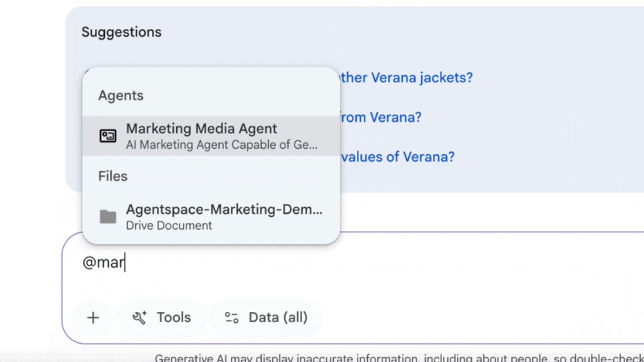The height and width of the screenshot is (362, 644).
Task: Open the 'Verana jackets?' suggestion link
Action: tap(406, 78)
